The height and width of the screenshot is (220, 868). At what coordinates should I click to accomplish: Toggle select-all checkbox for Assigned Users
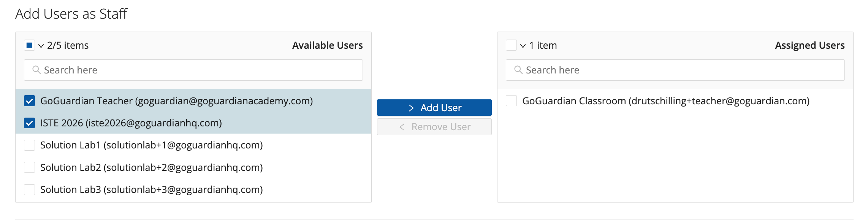pos(511,45)
